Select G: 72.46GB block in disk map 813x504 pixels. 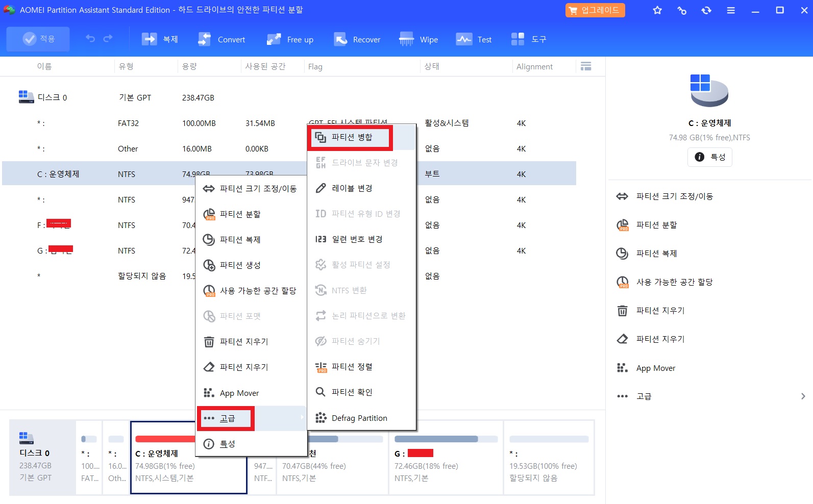[x=446, y=458]
